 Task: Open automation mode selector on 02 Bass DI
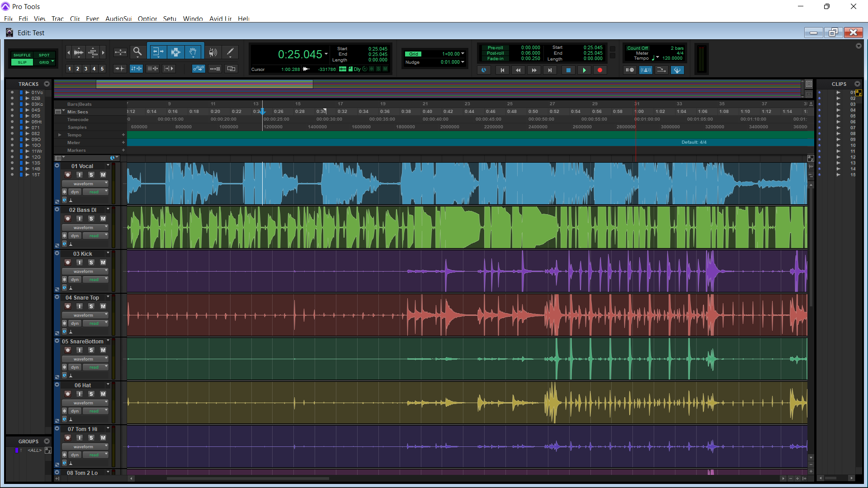[x=95, y=236]
